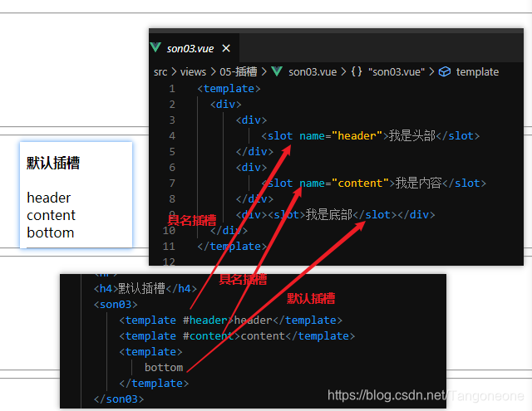The height and width of the screenshot is (411, 532).
Task: Click the 我是内容 slot text
Action: [x=418, y=183]
